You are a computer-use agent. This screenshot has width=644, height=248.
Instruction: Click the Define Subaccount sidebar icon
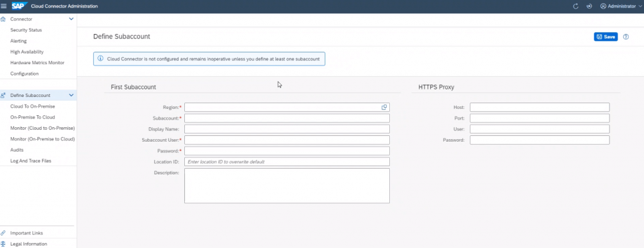pyautogui.click(x=3, y=96)
